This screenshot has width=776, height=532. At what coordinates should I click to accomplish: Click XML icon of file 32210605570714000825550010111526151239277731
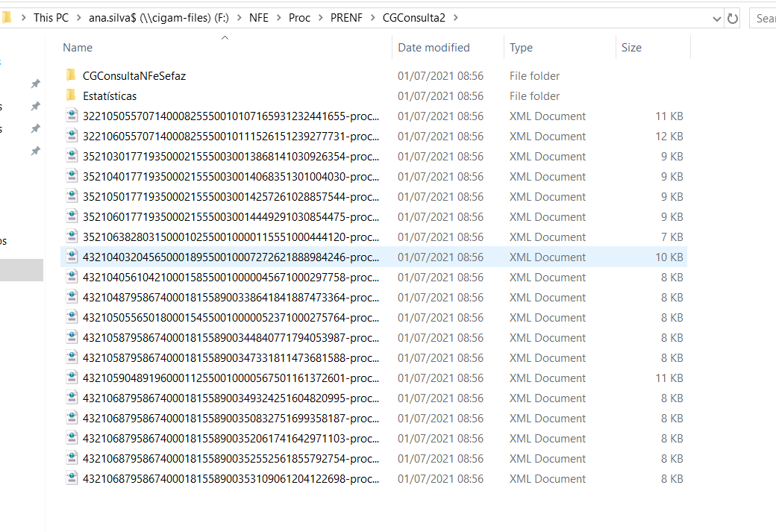tap(72, 136)
